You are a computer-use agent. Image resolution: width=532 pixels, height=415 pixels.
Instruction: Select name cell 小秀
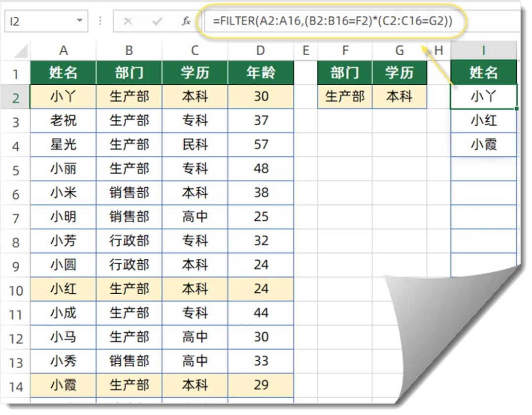tap(64, 361)
